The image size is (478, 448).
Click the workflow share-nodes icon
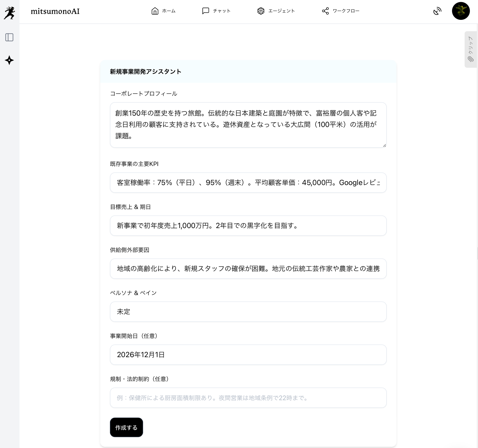[x=325, y=11]
